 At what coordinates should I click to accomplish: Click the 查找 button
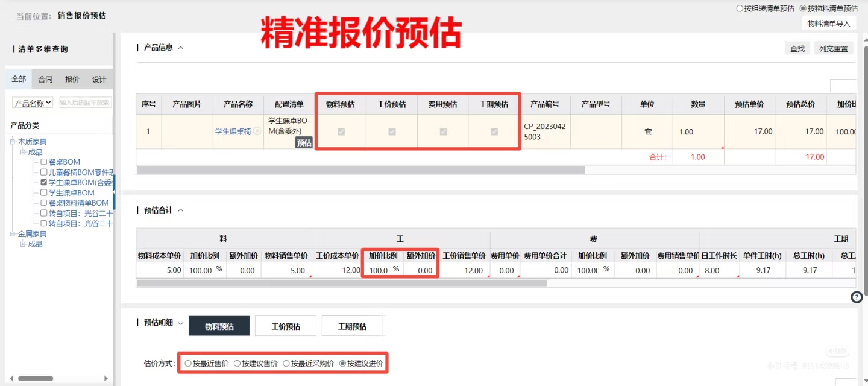[x=797, y=49]
